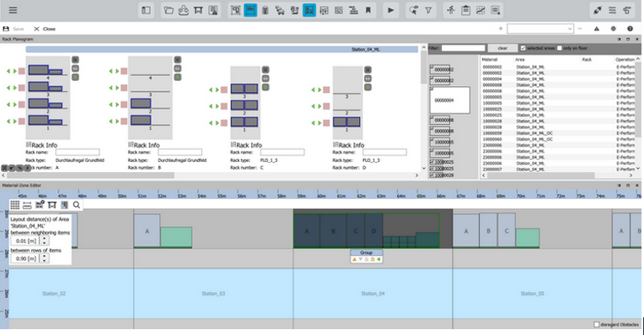Select rack block B in Station_04 zone

point(333,231)
